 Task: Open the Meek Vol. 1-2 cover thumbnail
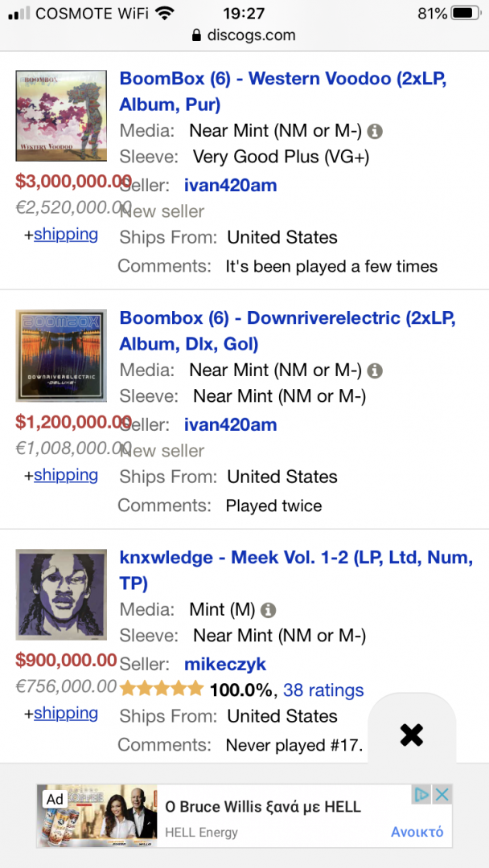click(61, 595)
